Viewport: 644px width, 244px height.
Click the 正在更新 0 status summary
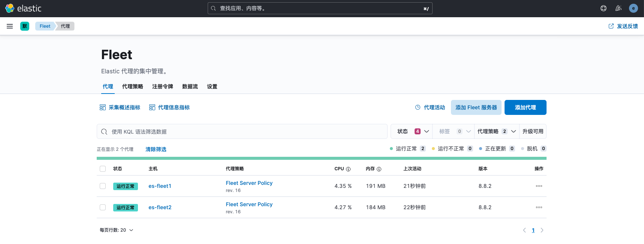click(497, 149)
